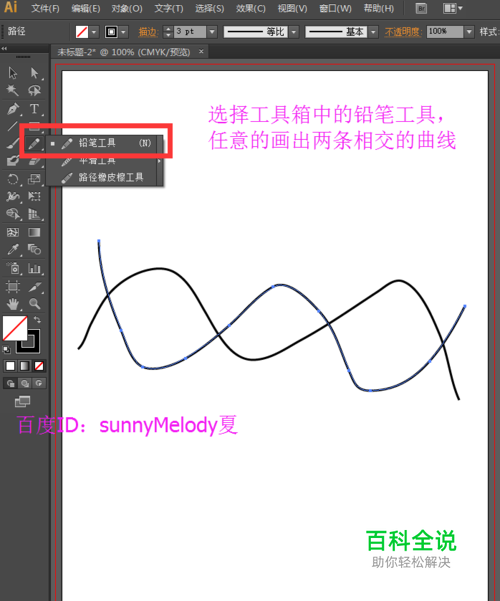Select the Line Segment tool

[13, 126]
